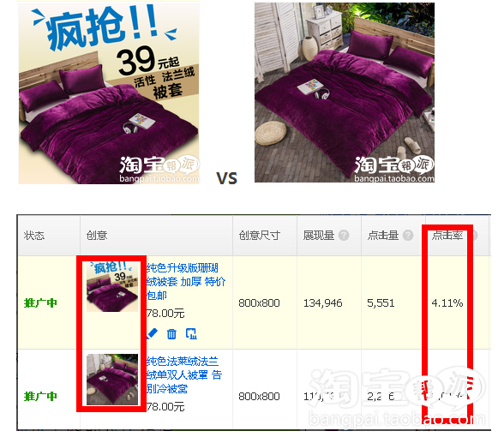Click help icon next to 展现量 header

344,235
